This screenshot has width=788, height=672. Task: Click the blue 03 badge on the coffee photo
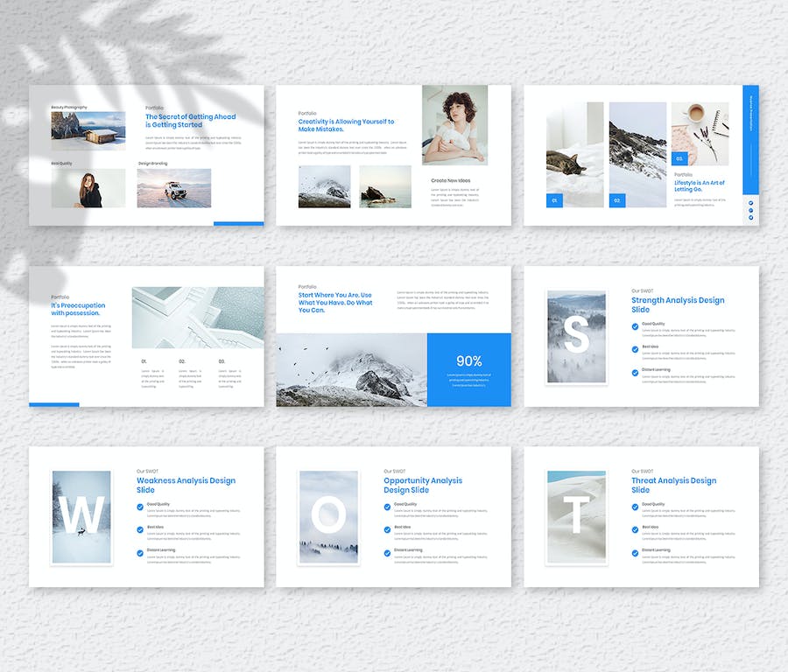click(x=680, y=158)
